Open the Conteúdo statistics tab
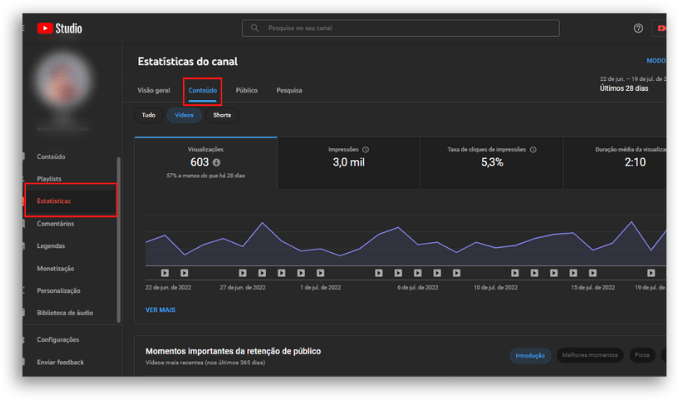 pyautogui.click(x=203, y=91)
